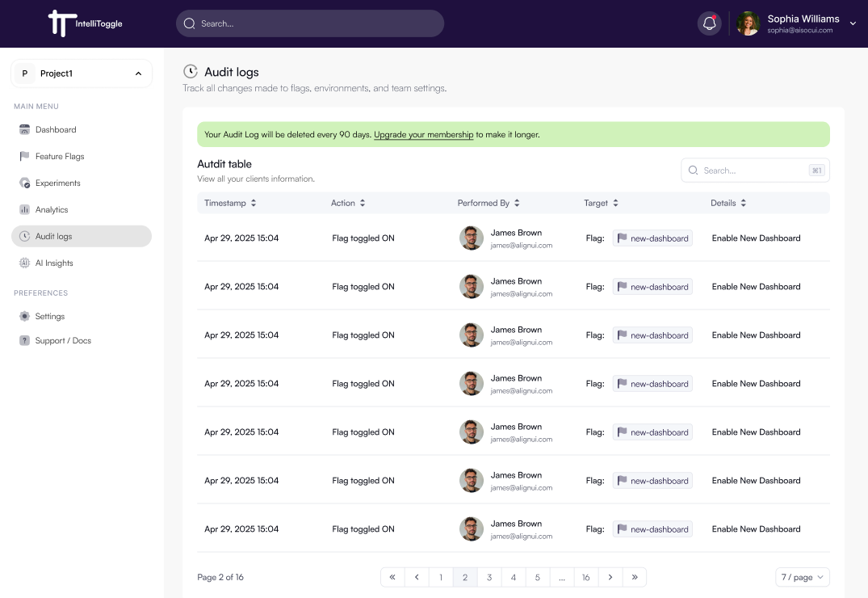Click the Audit table search field

click(753, 171)
